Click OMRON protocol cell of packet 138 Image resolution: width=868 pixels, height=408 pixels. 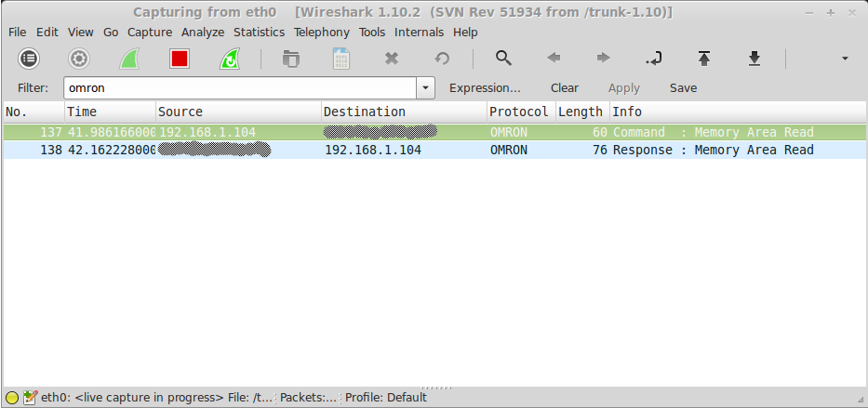coord(509,151)
